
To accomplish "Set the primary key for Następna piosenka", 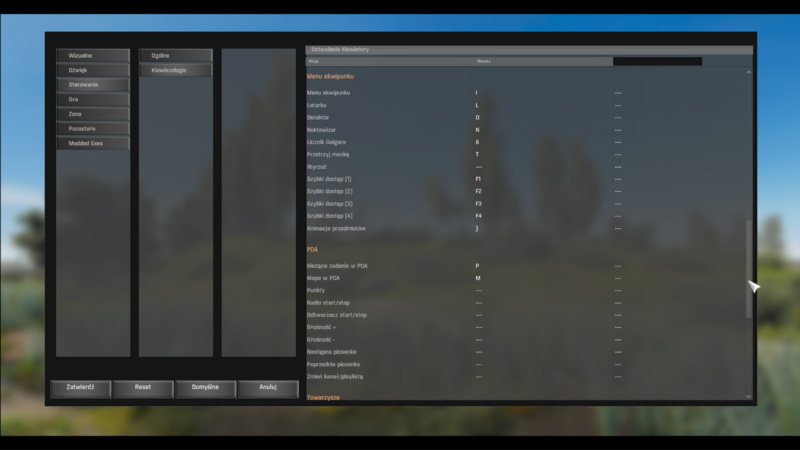I will (478, 352).
